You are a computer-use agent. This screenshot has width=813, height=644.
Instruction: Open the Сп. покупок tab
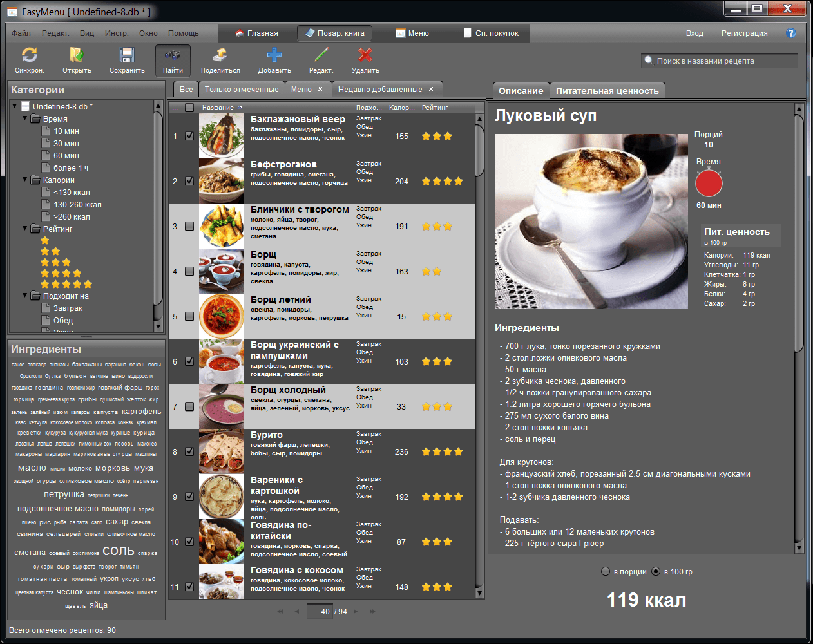click(491, 33)
